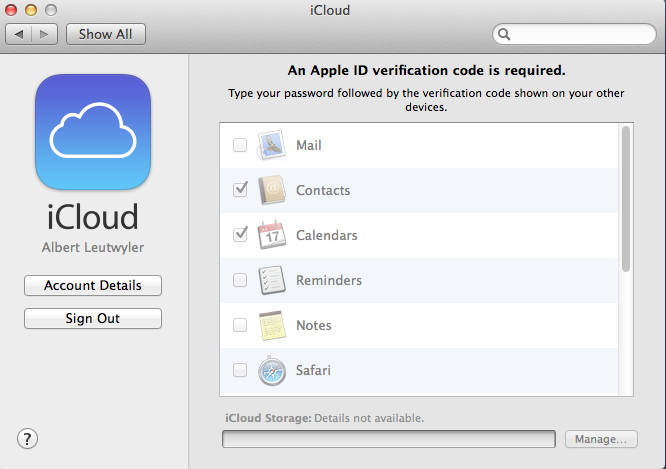Viewport: 666px width, 469px height.
Task: Click the magnifying glass search icon
Action: [x=504, y=34]
